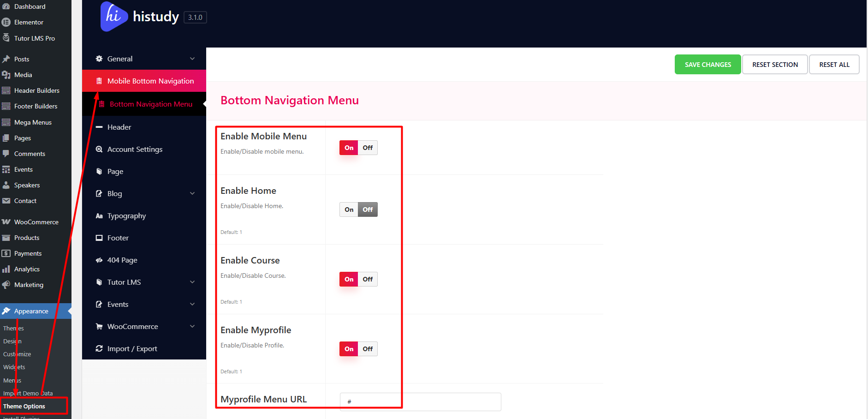Image resolution: width=868 pixels, height=419 pixels.
Task: Switch the Enable Home toggle to On
Action: point(349,209)
